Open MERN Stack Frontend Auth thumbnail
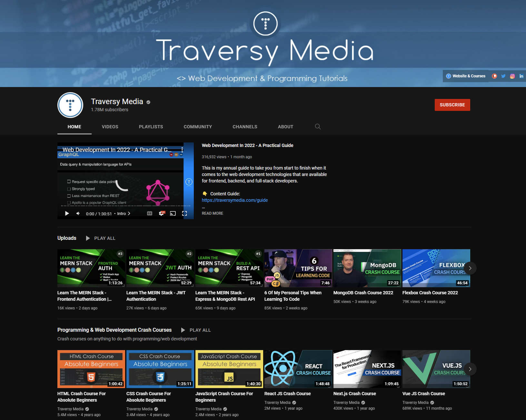 [x=91, y=268]
